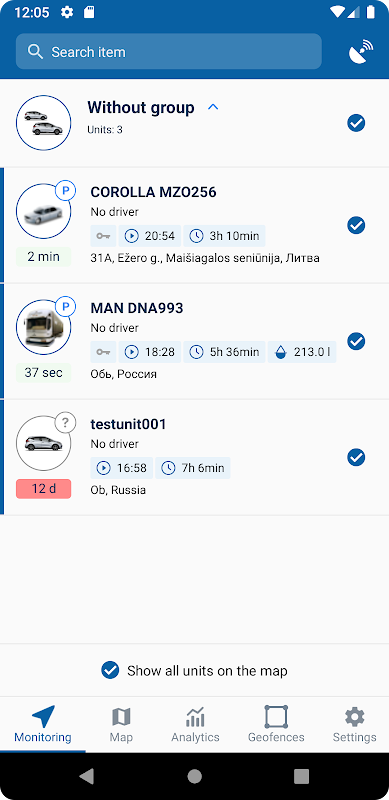Screen dimensions: 389x800
Task: Uncheck the MAN DNA993 unit checkbox
Action: click(x=356, y=341)
